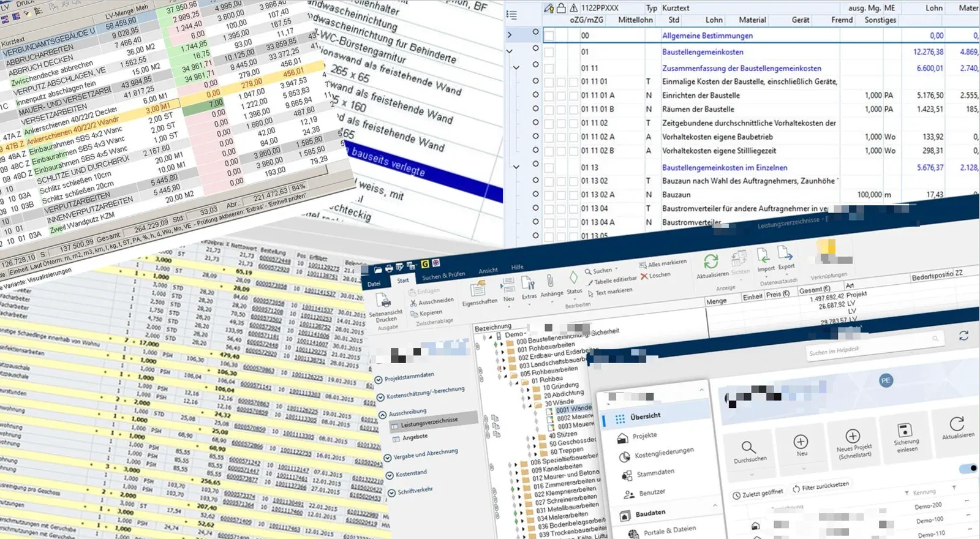Open the dropdown arrow under Durchsuchen
Image resolution: width=980 pixels, height=539 pixels.
pos(751,475)
